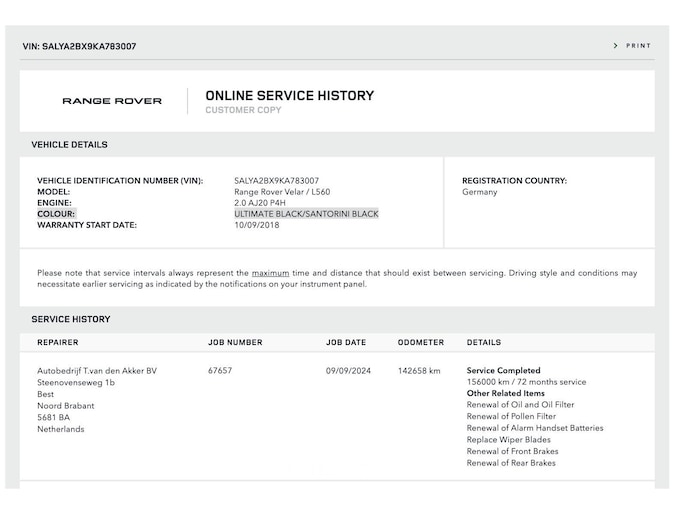
Task: Click the address line Steenovenseweg 1b
Action: [x=76, y=383]
